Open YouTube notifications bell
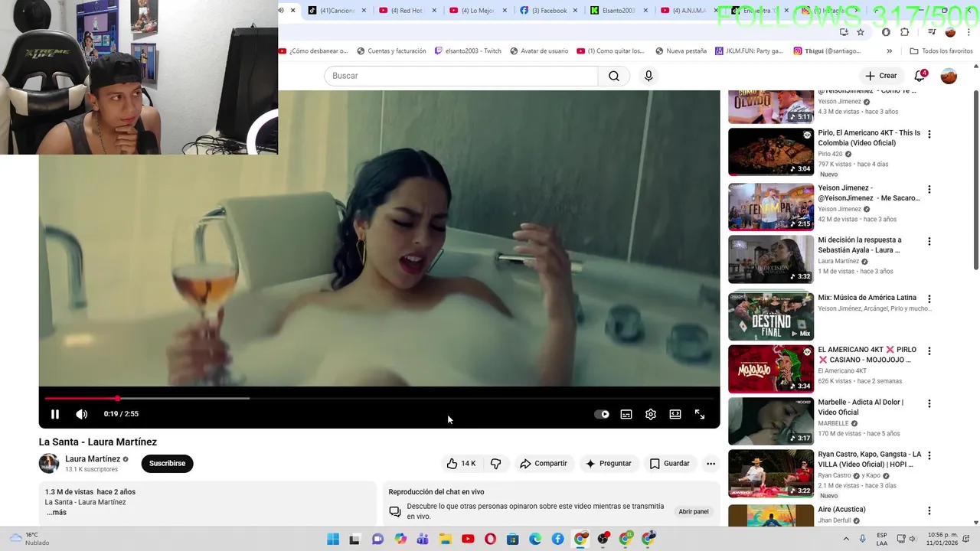 click(x=920, y=76)
